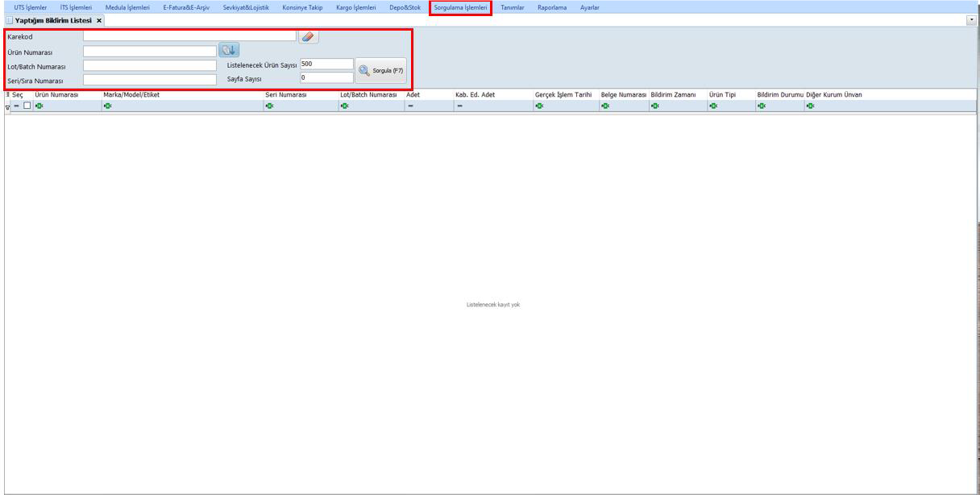Click the filter icon under Ürün Numarası column
Viewport: 980px width, 495px height.
pos(39,106)
